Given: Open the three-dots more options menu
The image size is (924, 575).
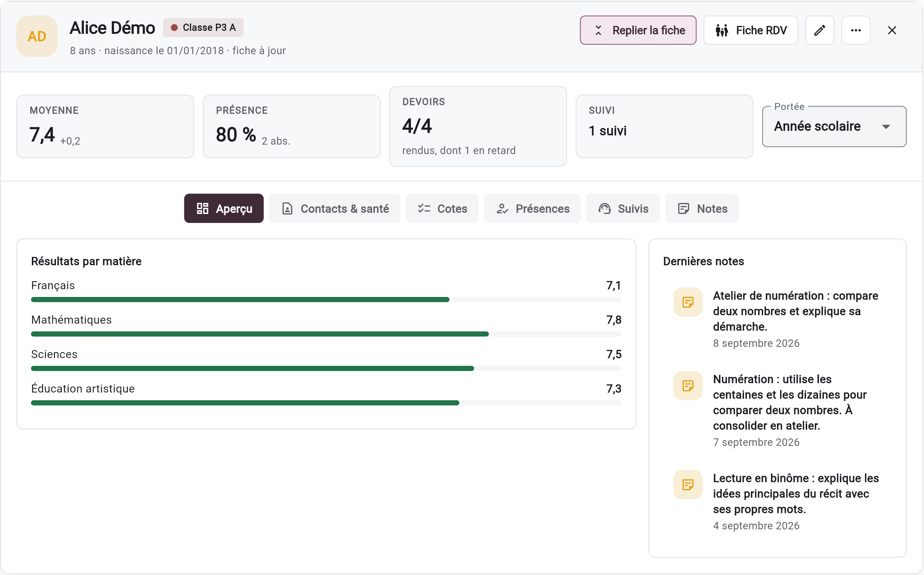Looking at the screenshot, I should tap(855, 30).
